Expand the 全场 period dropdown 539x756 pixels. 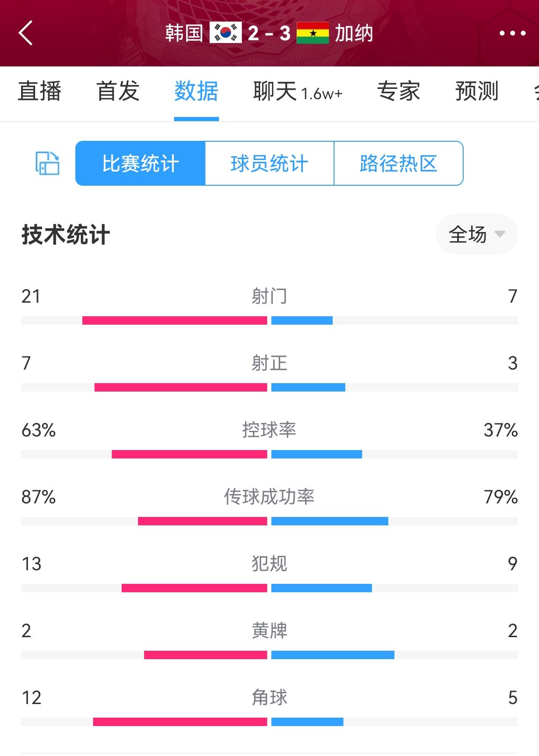(476, 234)
